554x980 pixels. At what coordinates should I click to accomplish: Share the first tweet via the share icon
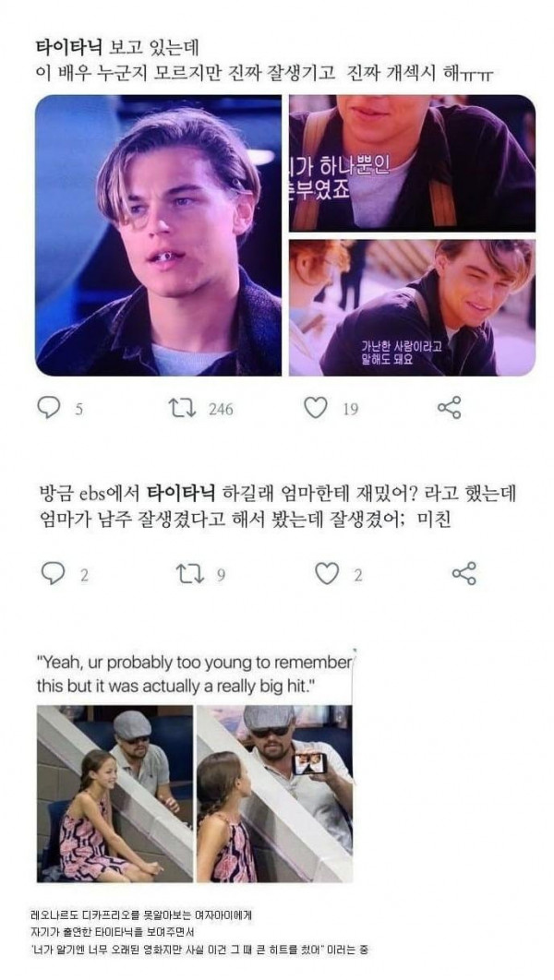[x=449, y=408]
